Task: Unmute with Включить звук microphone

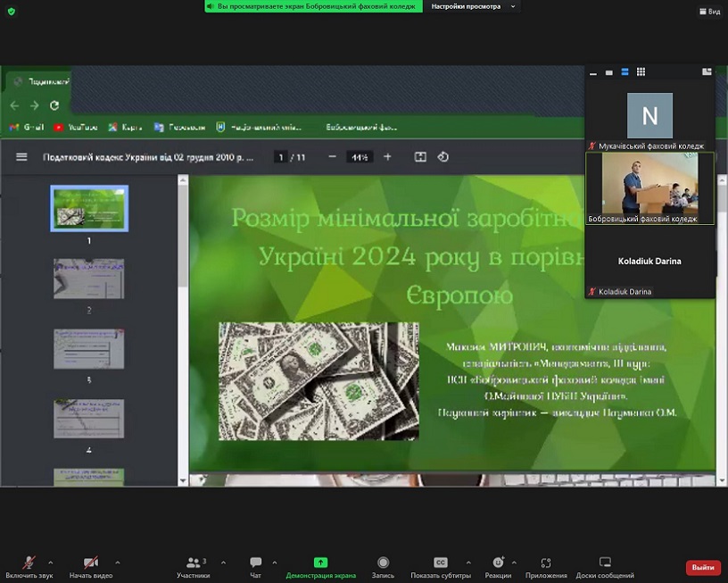Action: pos(29,567)
